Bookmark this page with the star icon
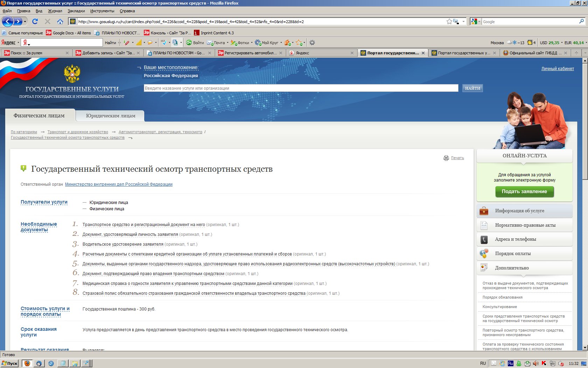This screenshot has width=588, height=368. click(449, 21)
